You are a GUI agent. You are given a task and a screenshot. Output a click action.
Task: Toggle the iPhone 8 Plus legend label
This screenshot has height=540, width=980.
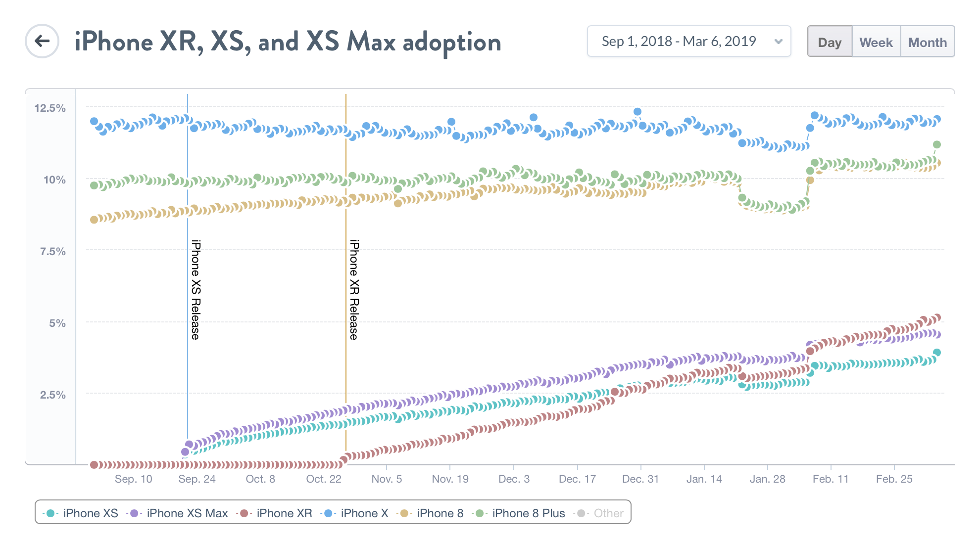[528, 513]
